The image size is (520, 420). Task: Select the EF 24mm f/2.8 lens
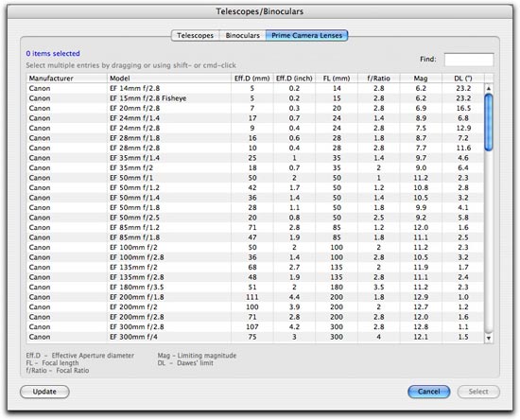click(255, 128)
